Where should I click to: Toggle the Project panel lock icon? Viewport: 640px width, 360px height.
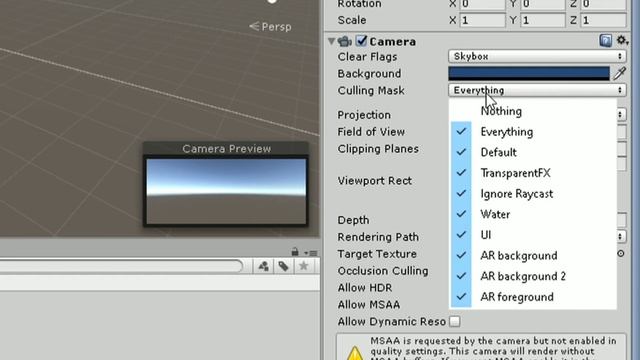(x=295, y=251)
